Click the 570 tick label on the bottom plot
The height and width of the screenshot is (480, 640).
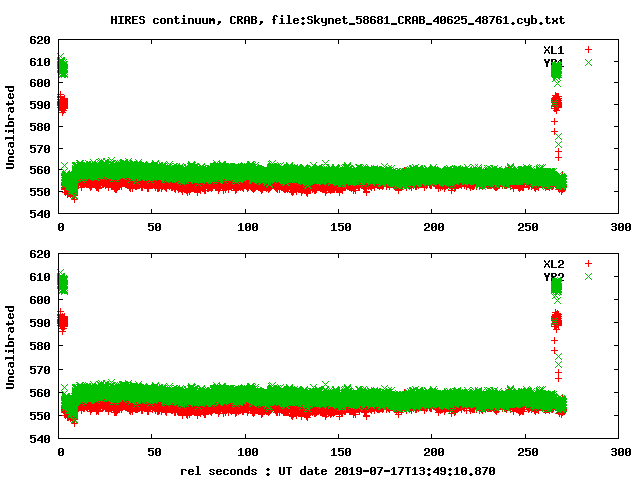click(40, 370)
